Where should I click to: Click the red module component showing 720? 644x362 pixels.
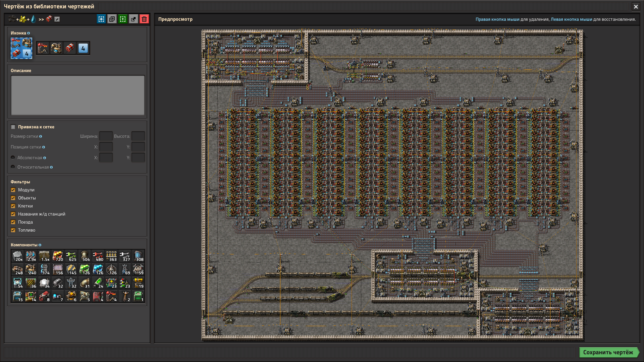click(58, 256)
